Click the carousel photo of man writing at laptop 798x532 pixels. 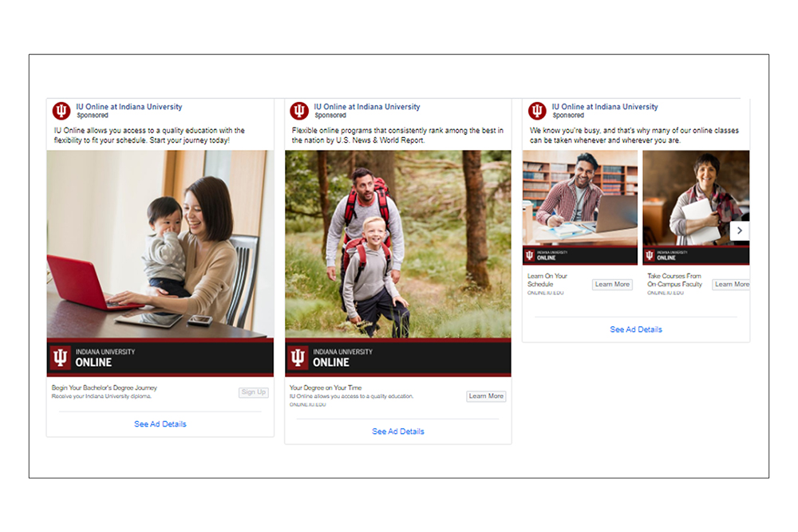click(x=580, y=199)
